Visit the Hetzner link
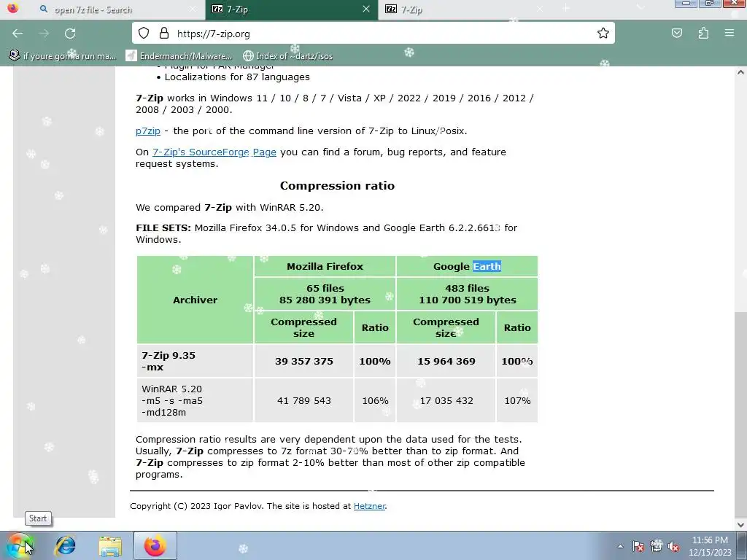747x560 pixels. pos(369,506)
